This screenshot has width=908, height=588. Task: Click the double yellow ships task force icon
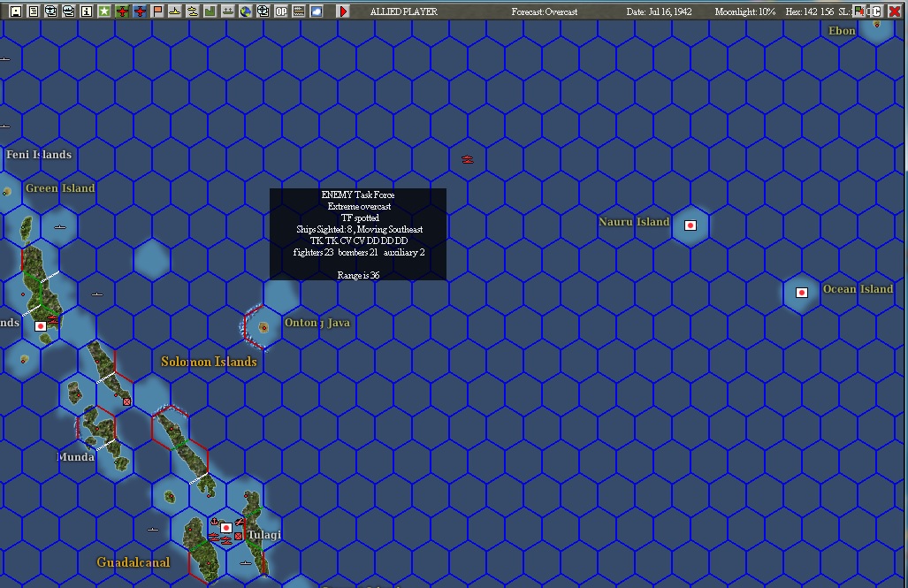point(193,11)
